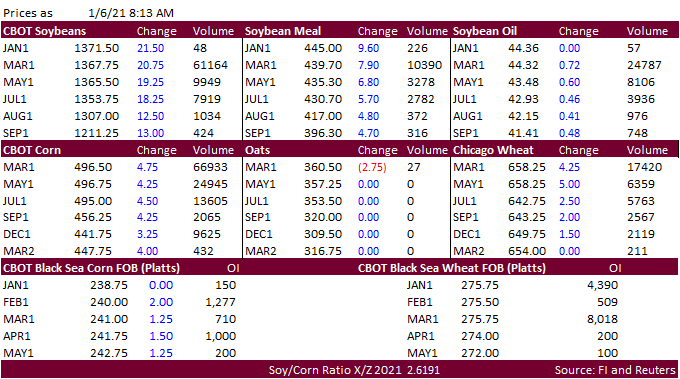The height and width of the screenshot is (379, 680).
Task: Click soybean meal SEP1 price 396.30
Action: [x=323, y=133]
